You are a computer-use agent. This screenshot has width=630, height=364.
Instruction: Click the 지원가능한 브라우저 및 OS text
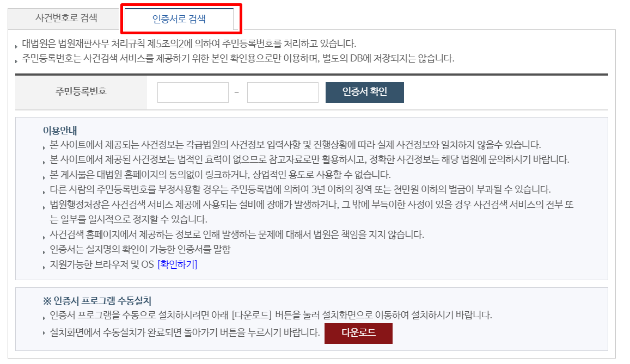click(x=102, y=264)
